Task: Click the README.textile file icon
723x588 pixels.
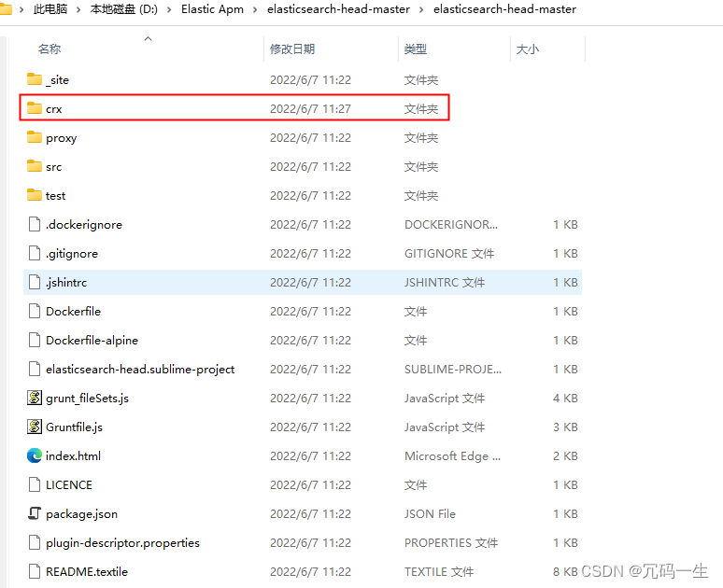Action: click(x=35, y=571)
